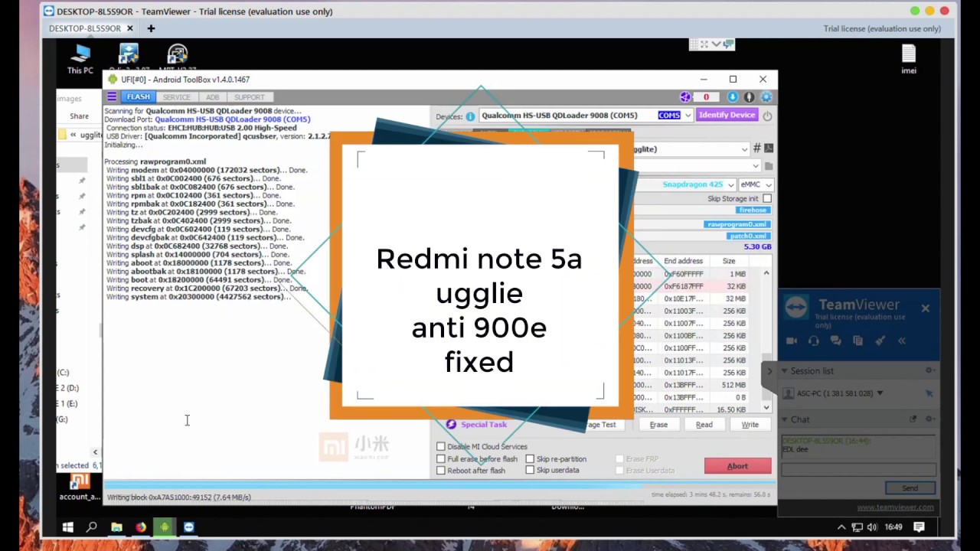Viewport: 980px width, 551px height.
Task: Open This PC desktop icon
Action: point(80,59)
